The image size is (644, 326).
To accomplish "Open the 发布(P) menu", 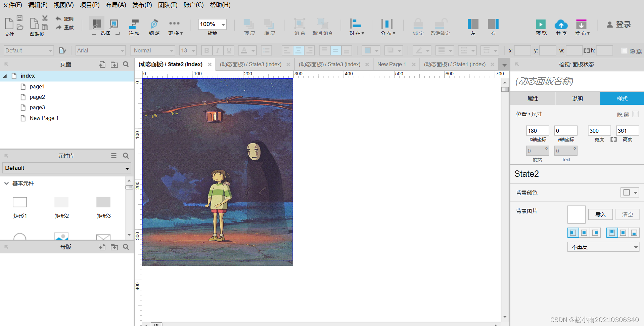I will 142,5.
